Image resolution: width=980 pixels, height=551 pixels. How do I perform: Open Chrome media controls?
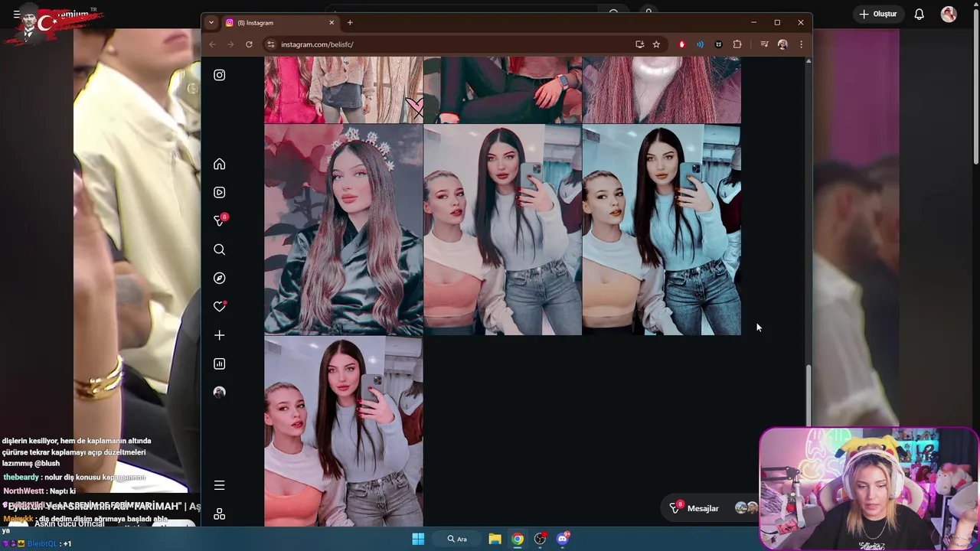click(764, 44)
